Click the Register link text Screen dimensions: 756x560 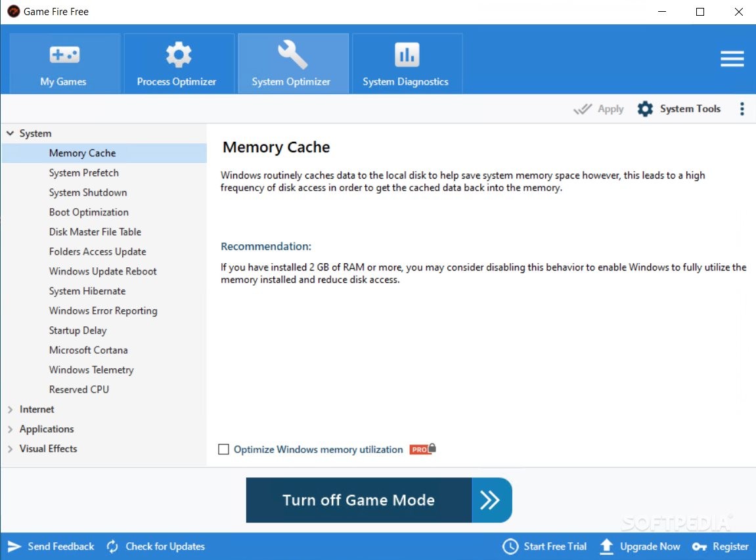[x=730, y=546]
